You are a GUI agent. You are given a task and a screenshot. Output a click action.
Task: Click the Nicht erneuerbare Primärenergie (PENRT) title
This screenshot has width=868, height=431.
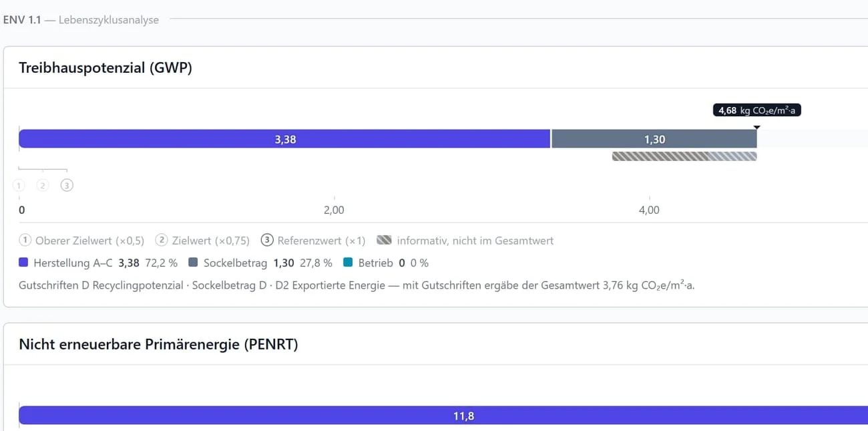158,345
